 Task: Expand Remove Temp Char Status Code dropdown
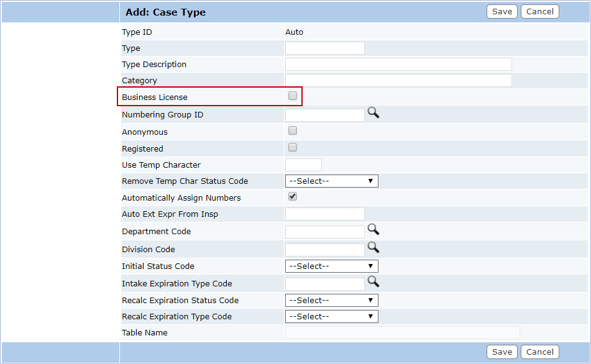coord(331,181)
